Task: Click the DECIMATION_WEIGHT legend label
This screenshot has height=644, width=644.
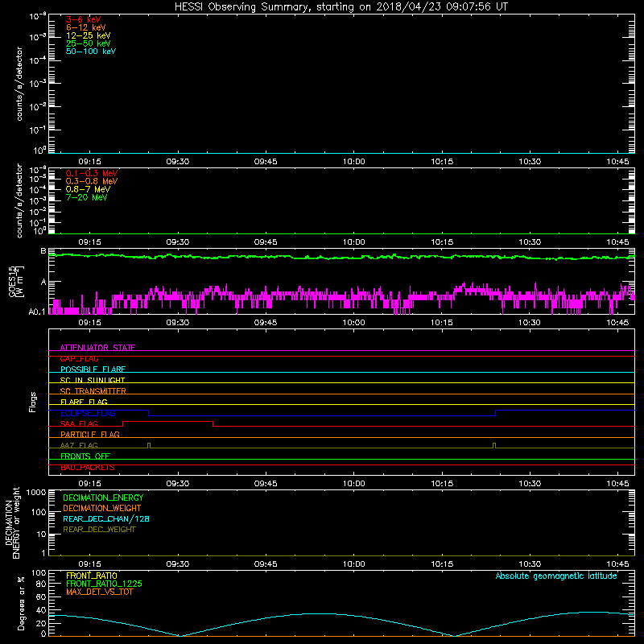Action: tap(102, 508)
